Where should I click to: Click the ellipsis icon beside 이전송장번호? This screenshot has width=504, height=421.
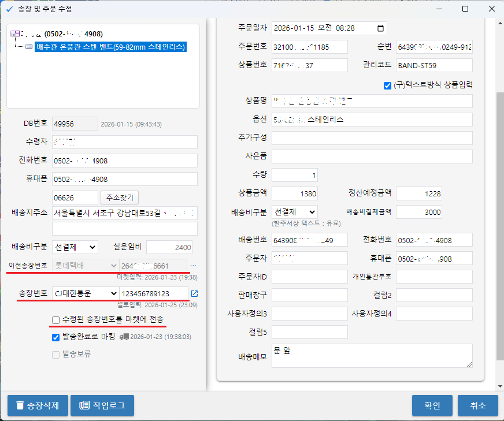tap(194, 266)
